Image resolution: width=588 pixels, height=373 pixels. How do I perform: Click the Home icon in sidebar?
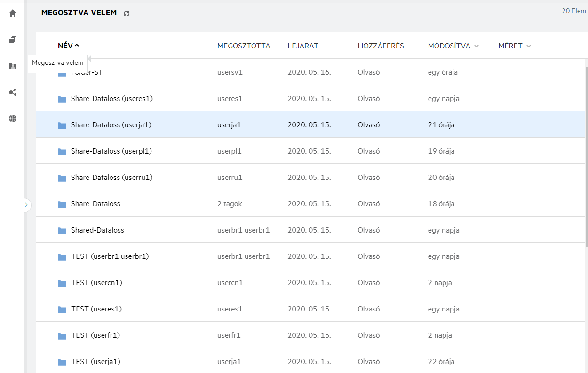(x=13, y=13)
